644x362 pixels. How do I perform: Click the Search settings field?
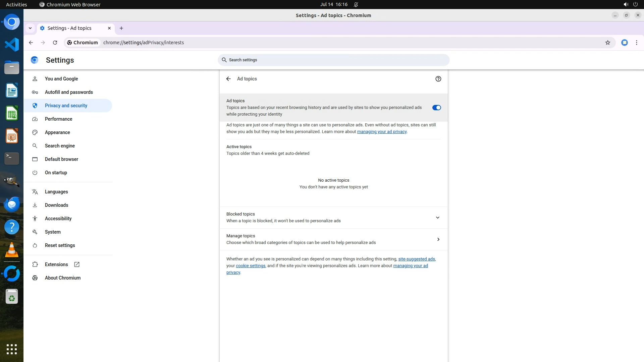(x=333, y=60)
